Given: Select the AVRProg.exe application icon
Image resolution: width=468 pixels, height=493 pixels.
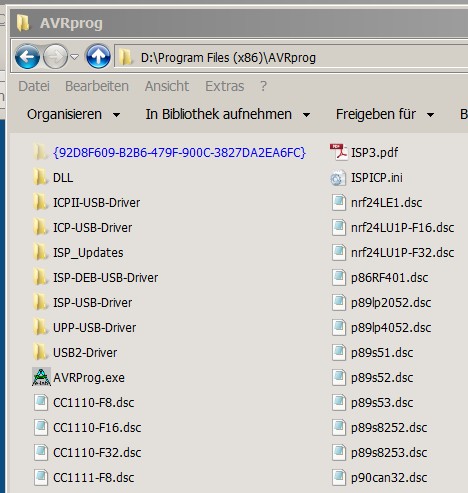Looking at the screenshot, I should [41, 377].
